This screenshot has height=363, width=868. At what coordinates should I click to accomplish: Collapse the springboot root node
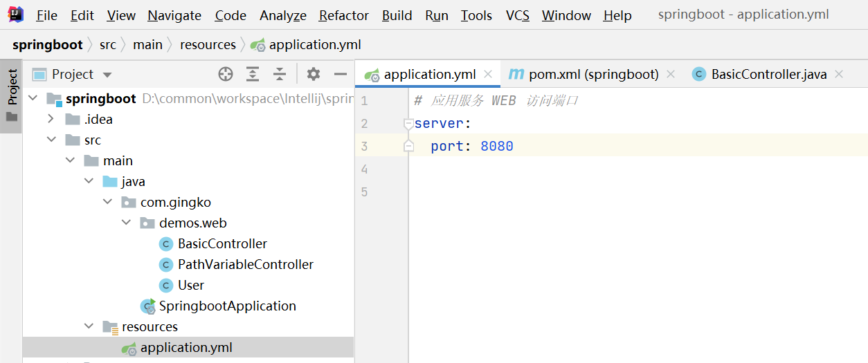click(33, 98)
